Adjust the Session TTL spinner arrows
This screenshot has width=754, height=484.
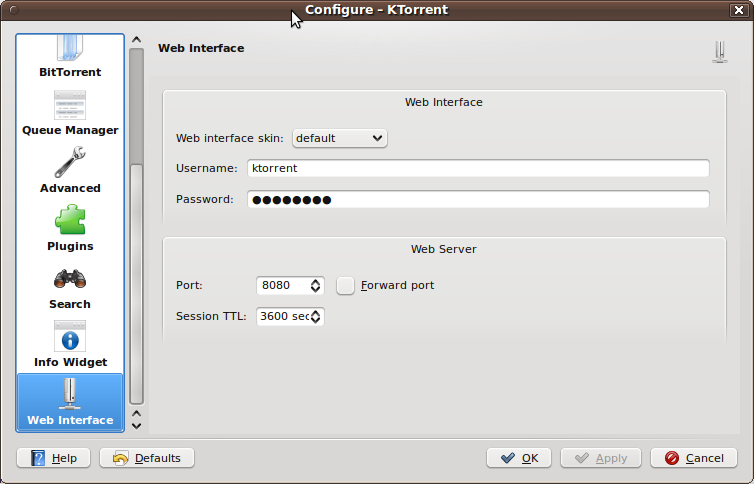click(x=315, y=316)
